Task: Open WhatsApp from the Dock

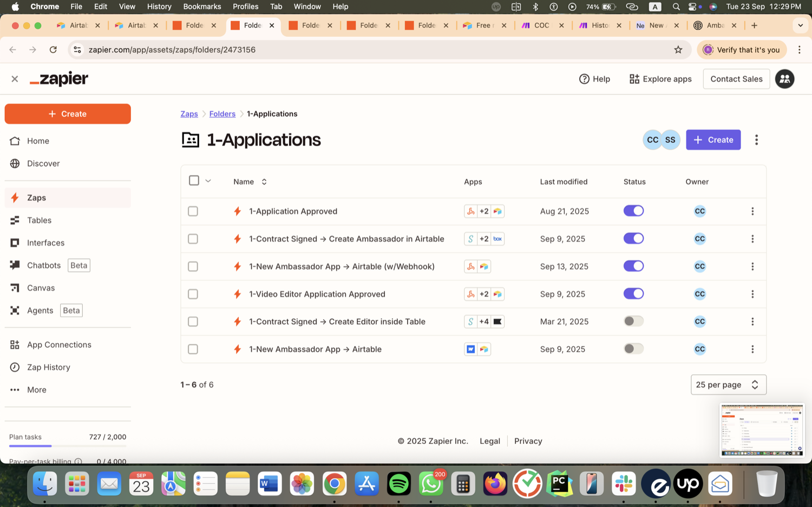Action: point(431,484)
